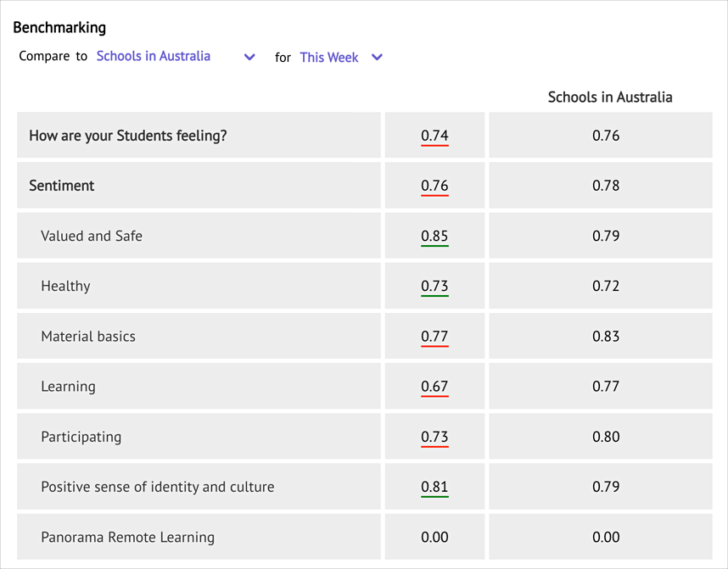Viewport: 728px width, 569px height.
Task: Select the Sentiment row label
Action: click(x=62, y=186)
